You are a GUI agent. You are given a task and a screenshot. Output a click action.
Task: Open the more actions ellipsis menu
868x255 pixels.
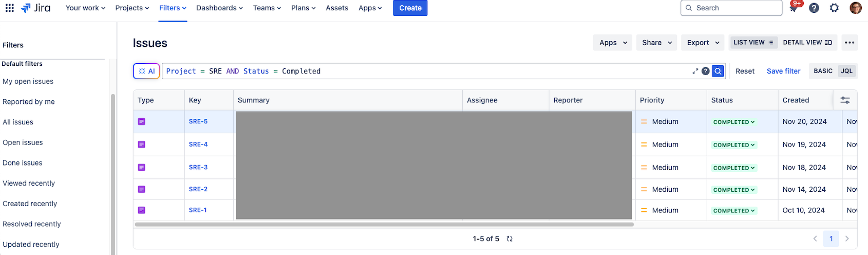pos(850,43)
